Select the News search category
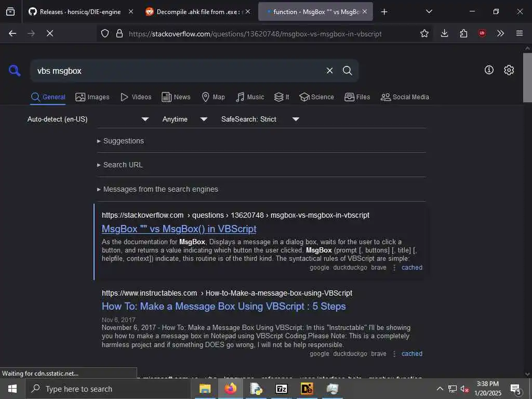Screen dimensions: 532x399 (176, 97)
